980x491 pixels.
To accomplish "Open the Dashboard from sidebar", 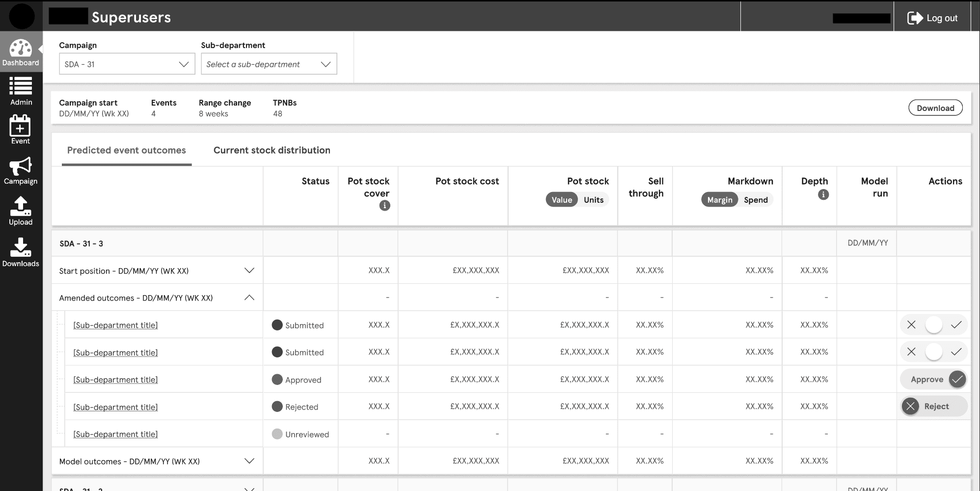I will (x=21, y=52).
